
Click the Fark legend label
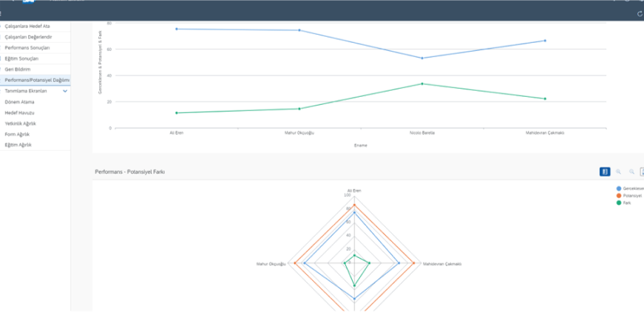pos(627,203)
